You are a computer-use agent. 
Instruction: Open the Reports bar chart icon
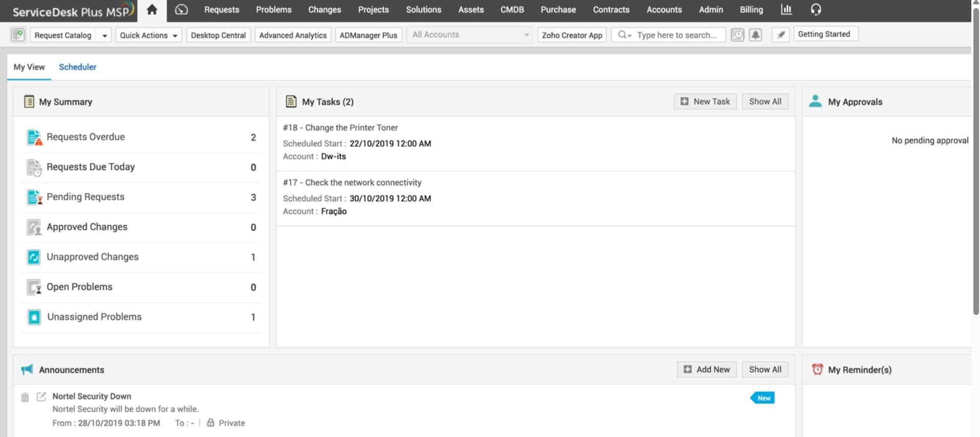click(x=786, y=10)
